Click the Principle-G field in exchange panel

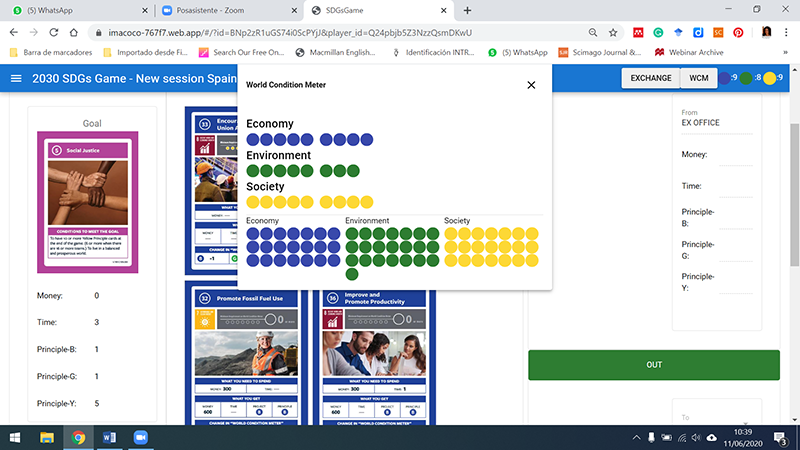point(735,255)
